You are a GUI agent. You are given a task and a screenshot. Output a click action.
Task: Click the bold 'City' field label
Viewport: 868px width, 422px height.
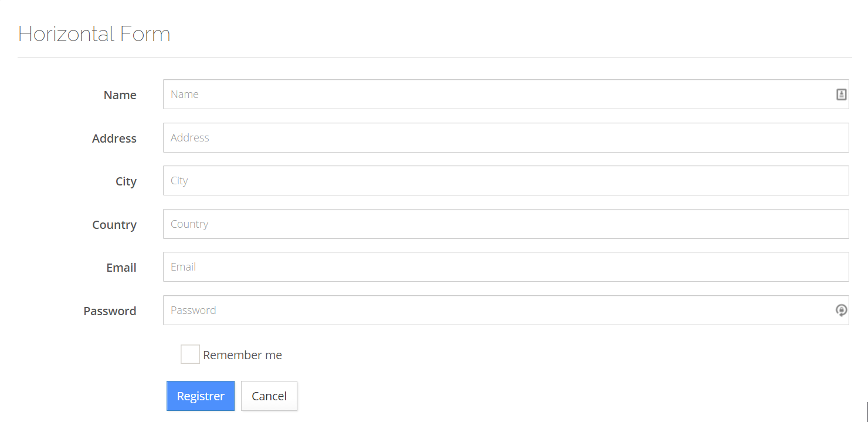(126, 181)
